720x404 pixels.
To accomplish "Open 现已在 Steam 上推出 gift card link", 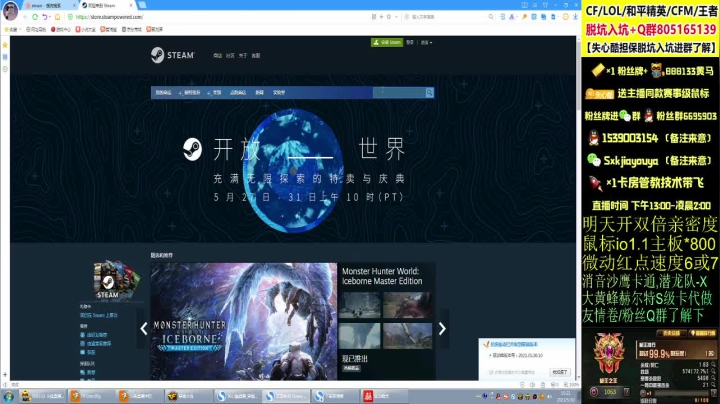I will point(99,315).
